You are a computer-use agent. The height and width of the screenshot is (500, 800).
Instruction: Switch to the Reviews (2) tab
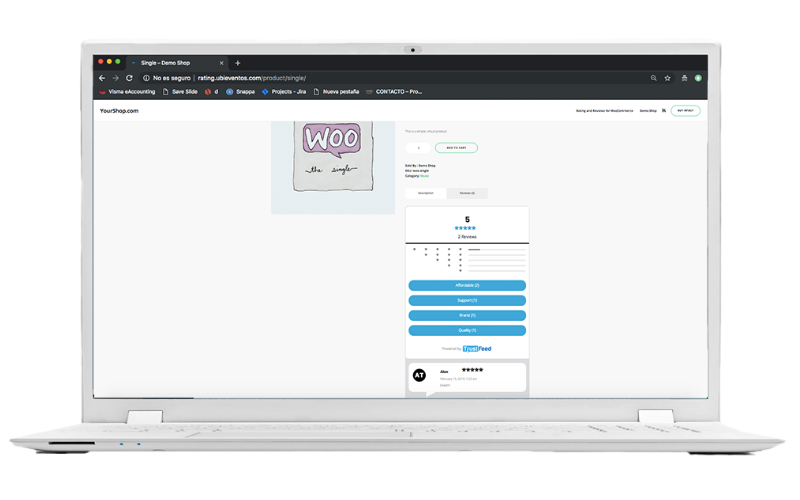tap(467, 193)
